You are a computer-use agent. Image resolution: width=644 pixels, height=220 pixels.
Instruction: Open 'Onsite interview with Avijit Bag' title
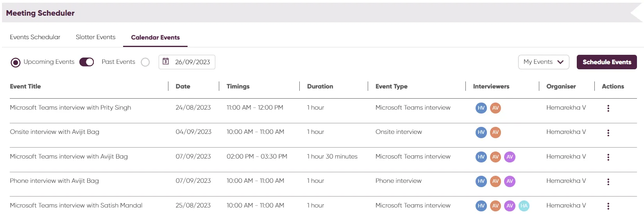(x=55, y=132)
